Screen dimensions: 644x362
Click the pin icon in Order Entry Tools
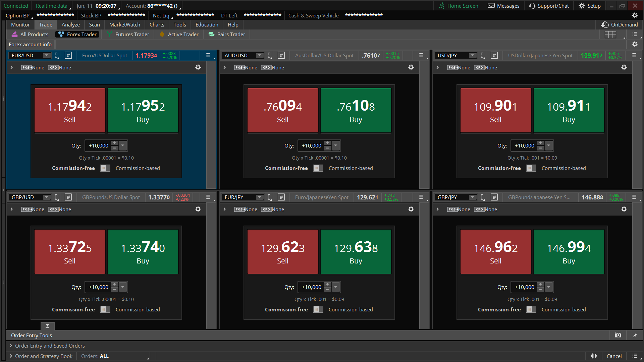click(x=635, y=335)
